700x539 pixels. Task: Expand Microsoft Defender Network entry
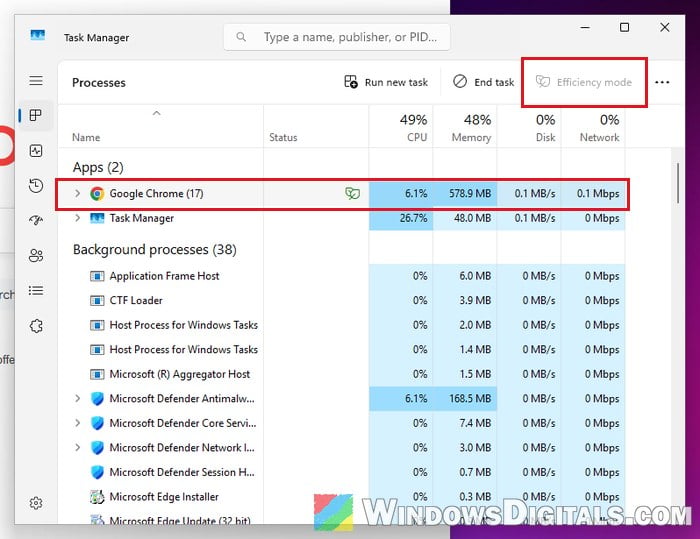[x=78, y=447]
